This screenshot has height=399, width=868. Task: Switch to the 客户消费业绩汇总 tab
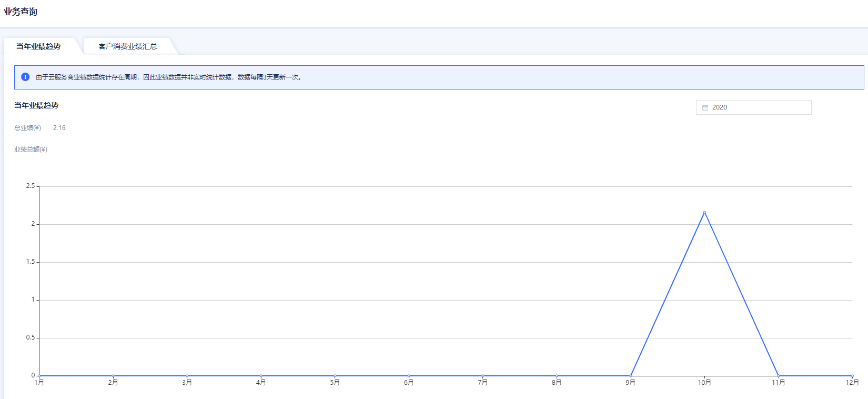point(128,46)
